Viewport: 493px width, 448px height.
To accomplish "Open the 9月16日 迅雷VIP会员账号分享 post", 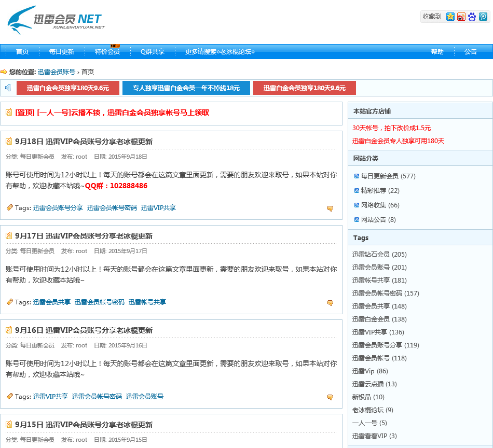I will click(x=84, y=330).
